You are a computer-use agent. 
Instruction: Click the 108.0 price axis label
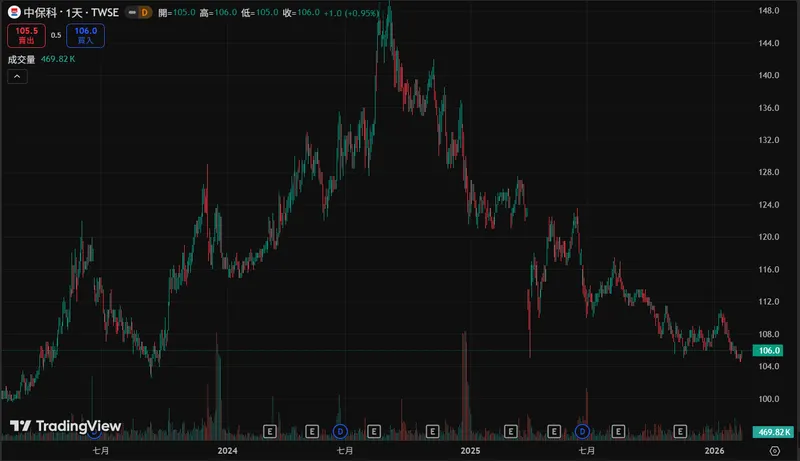click(769, 335)
